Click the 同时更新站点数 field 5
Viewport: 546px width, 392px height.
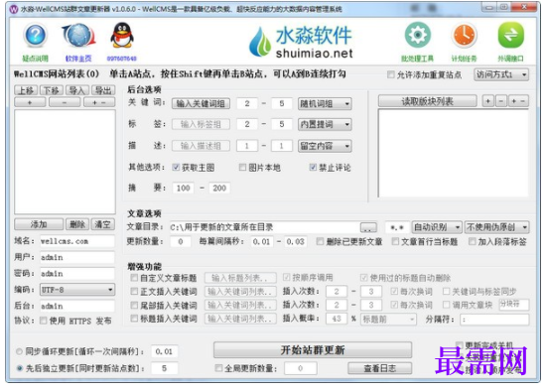point(164,368)
